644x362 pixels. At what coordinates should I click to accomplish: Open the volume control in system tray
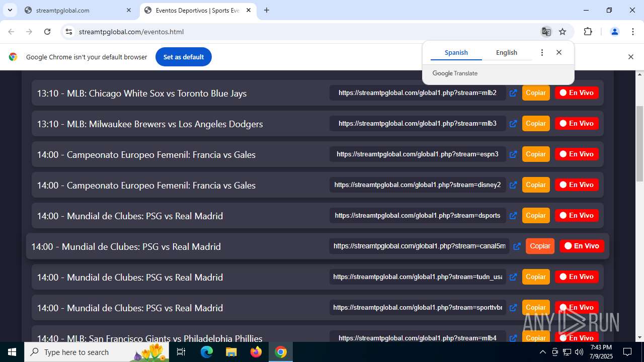coord(579,352)
